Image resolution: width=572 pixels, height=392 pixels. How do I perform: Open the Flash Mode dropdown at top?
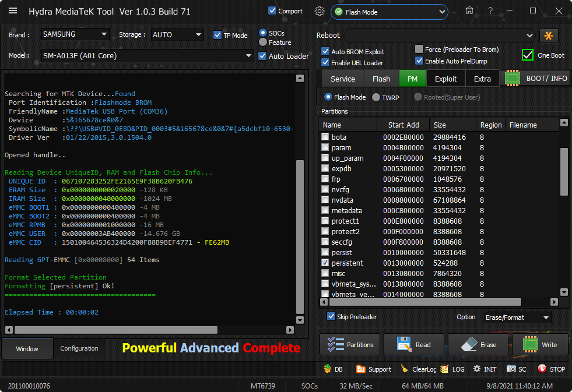[389, 12]
